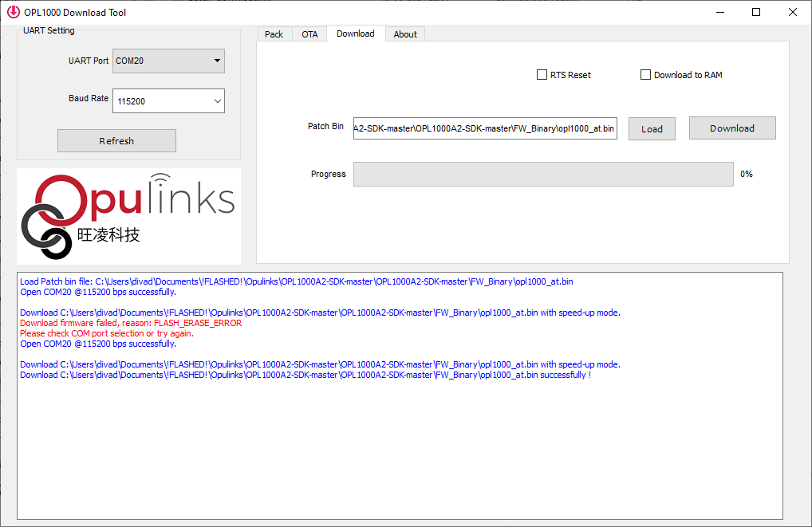Select the Download tab

pos(355,33)
